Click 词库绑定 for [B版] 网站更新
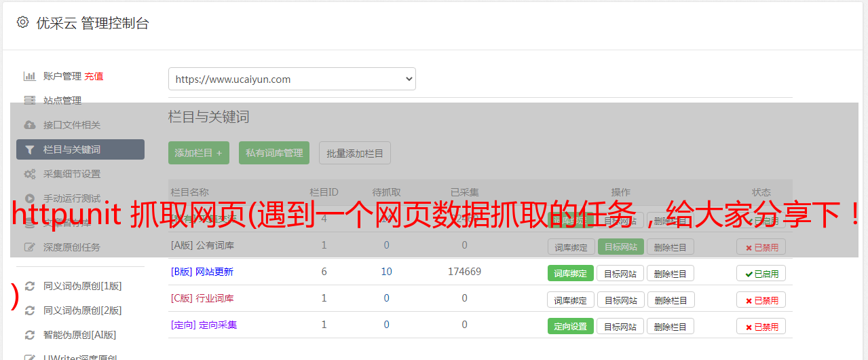Viewport: 868px width, 360px height. [571, 273]
